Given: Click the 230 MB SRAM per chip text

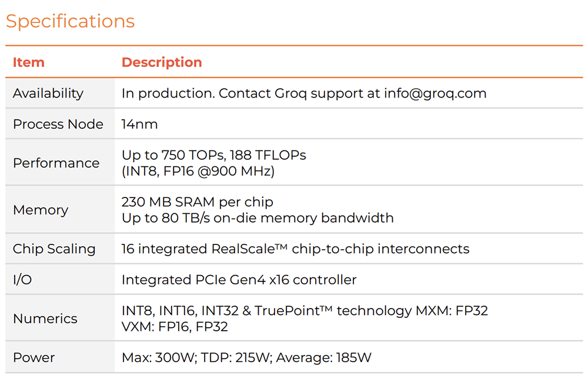Looking at the screenshot, I should coord(198,202).
